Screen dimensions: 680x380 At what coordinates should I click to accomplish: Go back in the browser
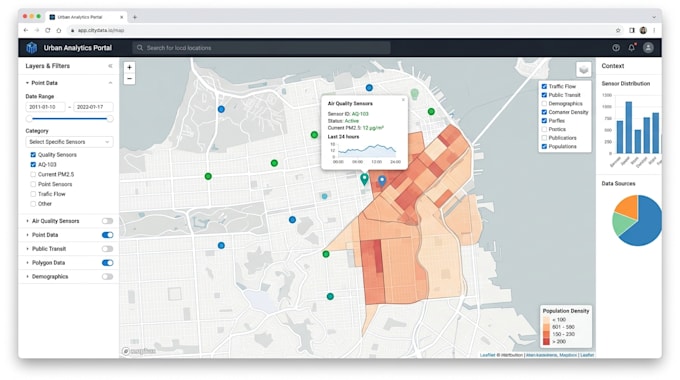26,30
